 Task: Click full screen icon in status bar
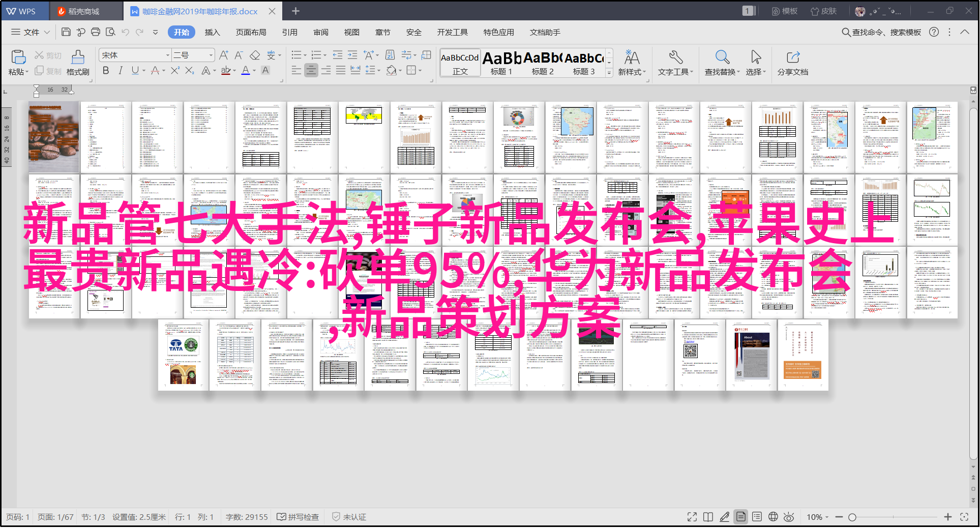(x=692, y=517)
